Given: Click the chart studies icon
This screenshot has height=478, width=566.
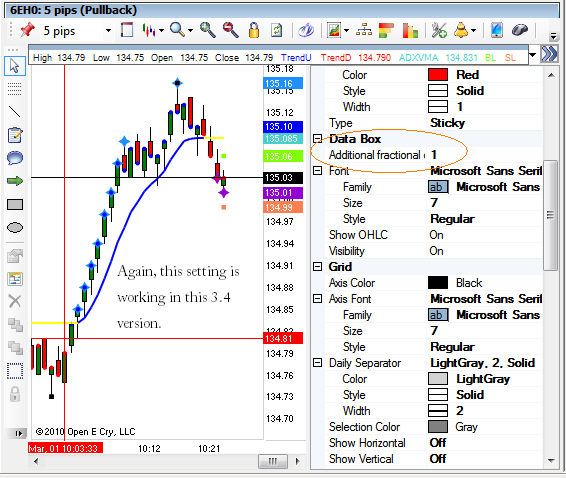Looking at the screenshot, I should [x=334, y=30].
